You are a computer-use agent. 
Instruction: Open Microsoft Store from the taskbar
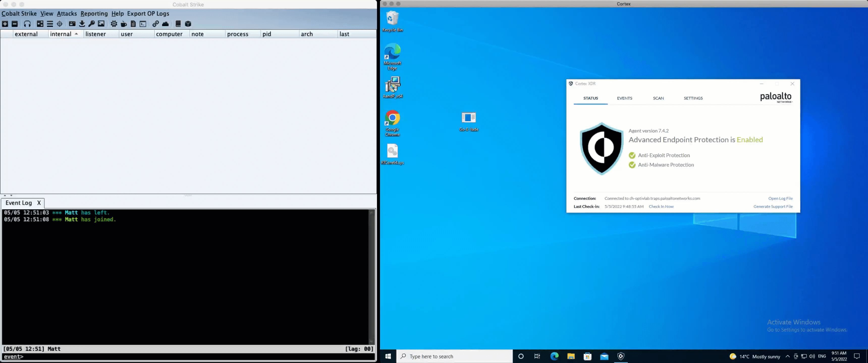(587, 356)
